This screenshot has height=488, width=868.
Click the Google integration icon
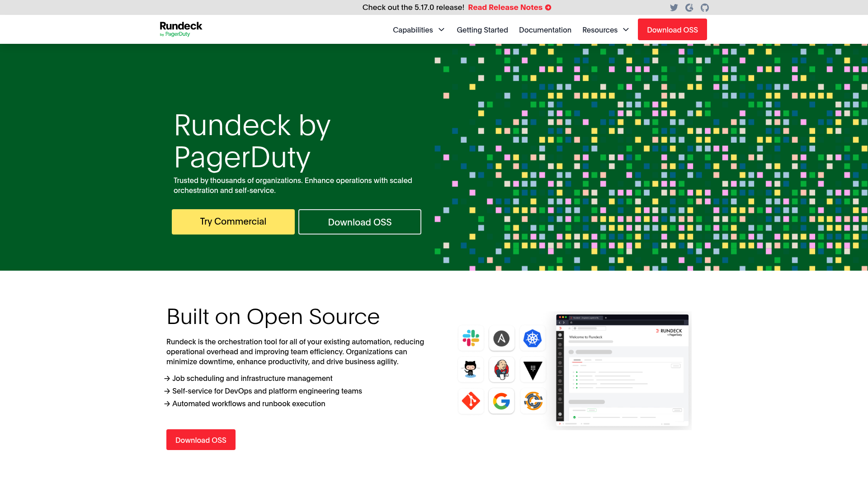[501, 401]
